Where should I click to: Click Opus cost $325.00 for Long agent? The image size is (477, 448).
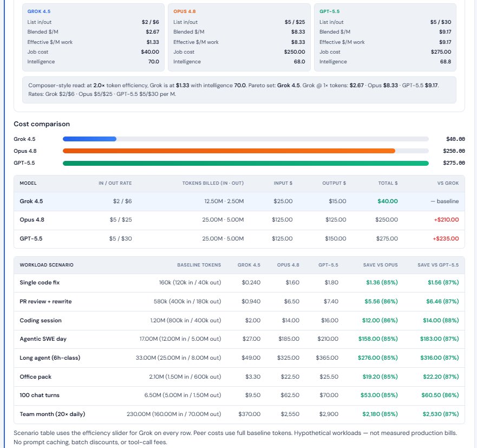[288, 358]
